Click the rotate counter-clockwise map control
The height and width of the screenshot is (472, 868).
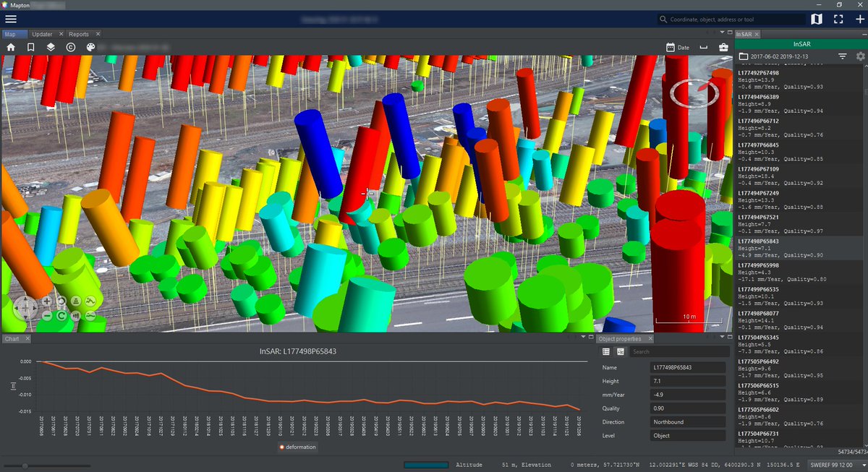click(61, 301)
